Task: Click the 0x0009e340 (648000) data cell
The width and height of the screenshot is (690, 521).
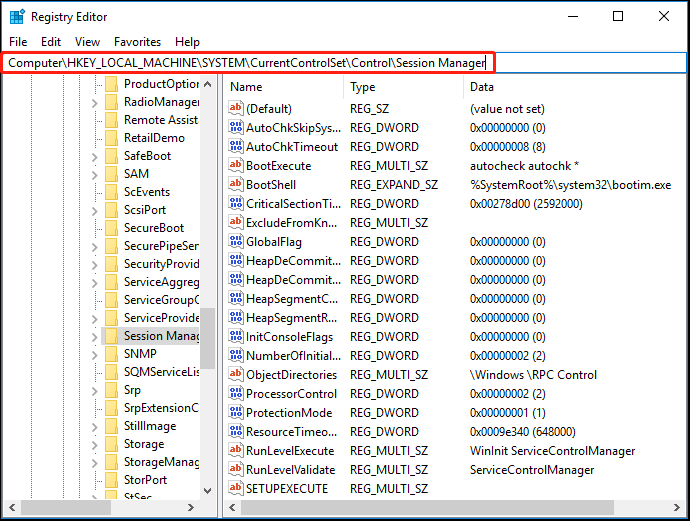Action: click(x=522, y=432)
